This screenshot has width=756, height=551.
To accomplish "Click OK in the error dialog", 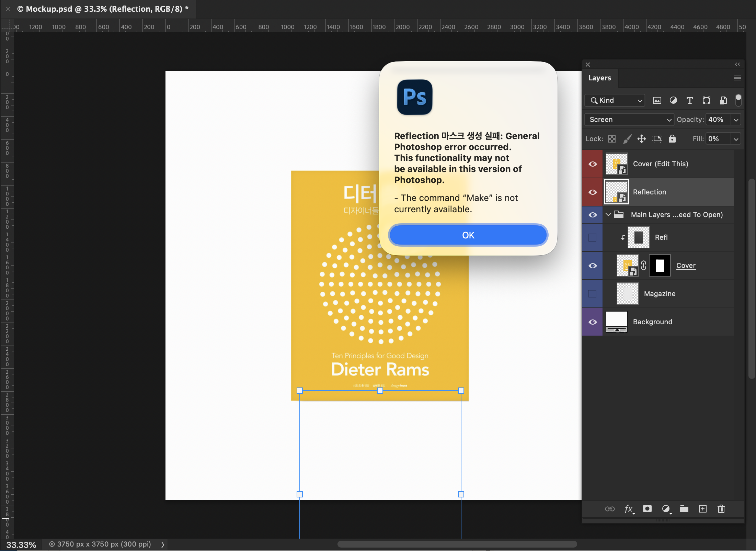I will [468, 235].
